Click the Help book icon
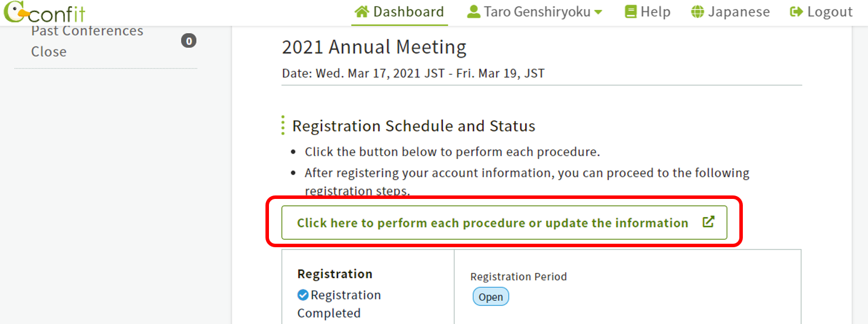Viewport: 868px width, 324px height. 630,12
